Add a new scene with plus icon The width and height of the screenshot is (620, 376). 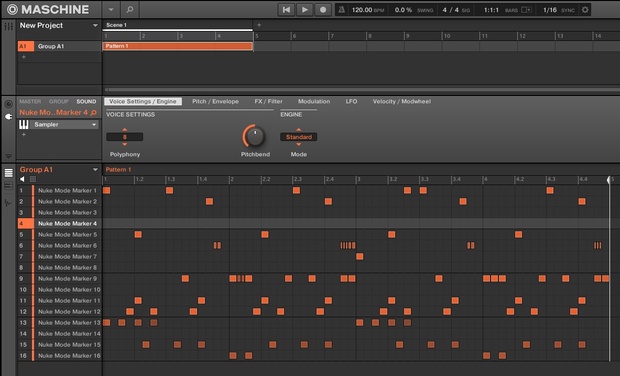tap(259, 25)
